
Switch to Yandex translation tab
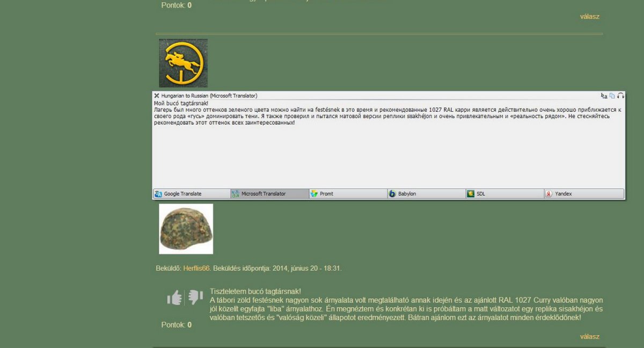point(584,193)
